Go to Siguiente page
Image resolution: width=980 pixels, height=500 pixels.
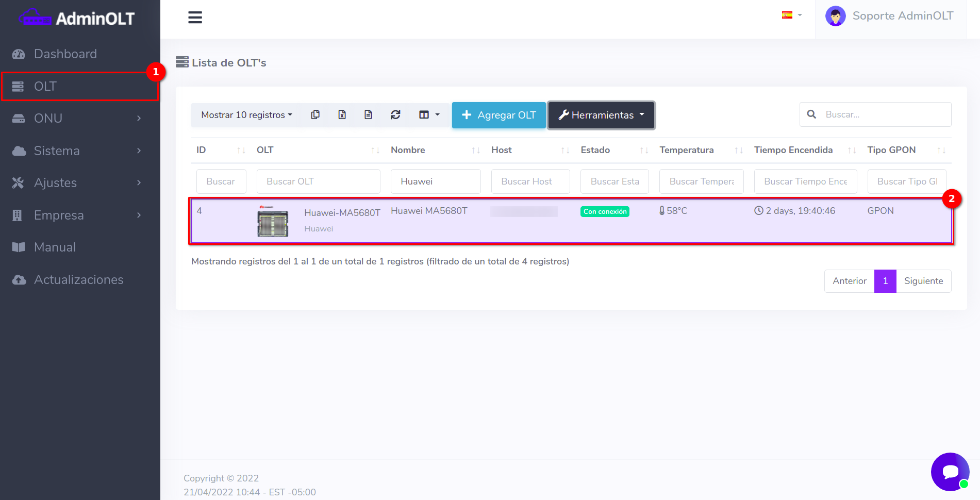pyautogui.click(x=923, y=281)
